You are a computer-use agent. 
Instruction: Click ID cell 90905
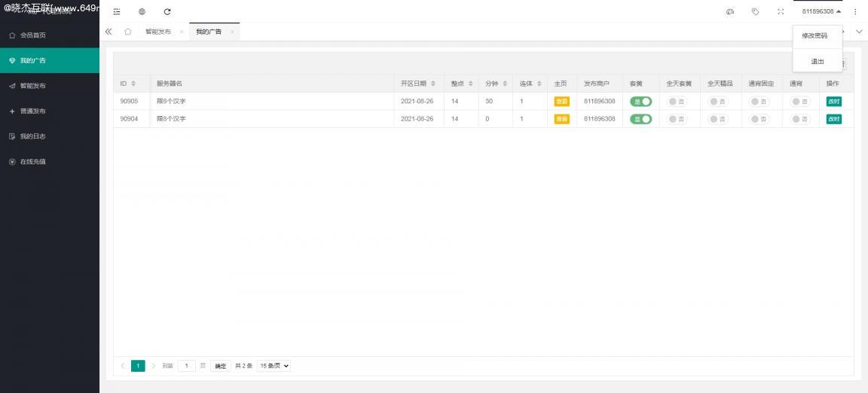point(129,102)
